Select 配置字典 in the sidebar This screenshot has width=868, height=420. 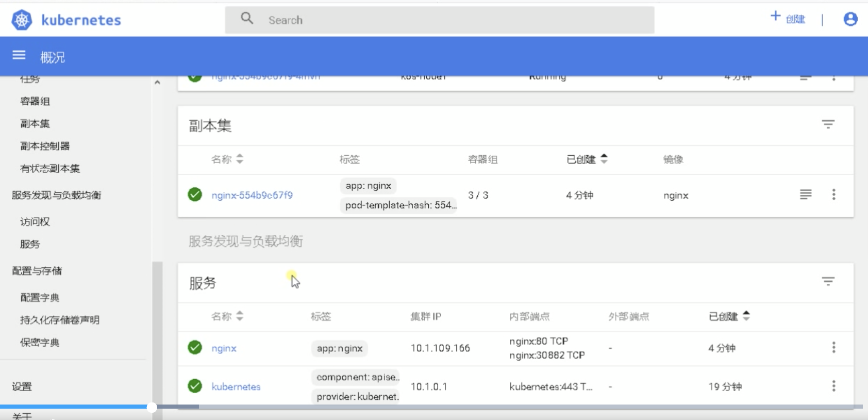coord(40,298)
